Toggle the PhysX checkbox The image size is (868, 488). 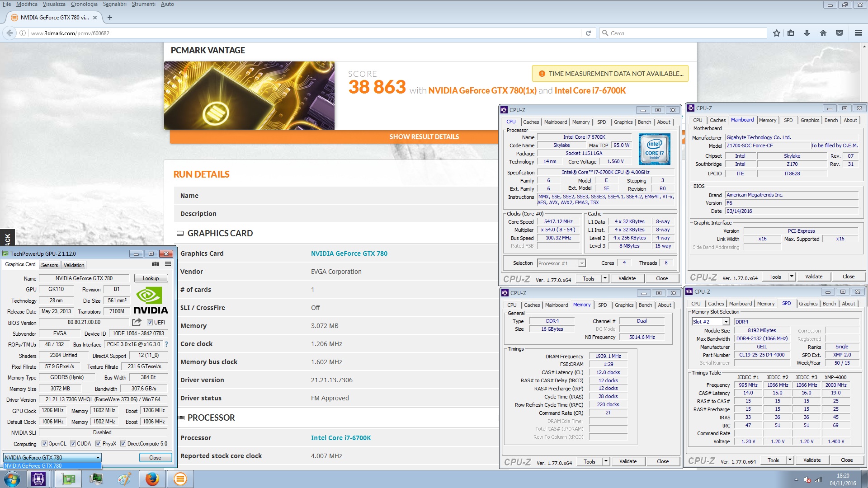click(x=98, y=444)
